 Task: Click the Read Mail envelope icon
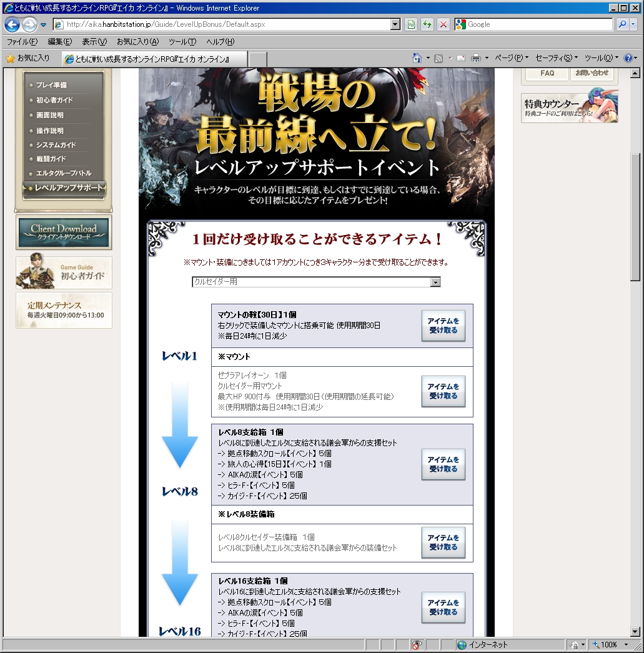(461, 58)
